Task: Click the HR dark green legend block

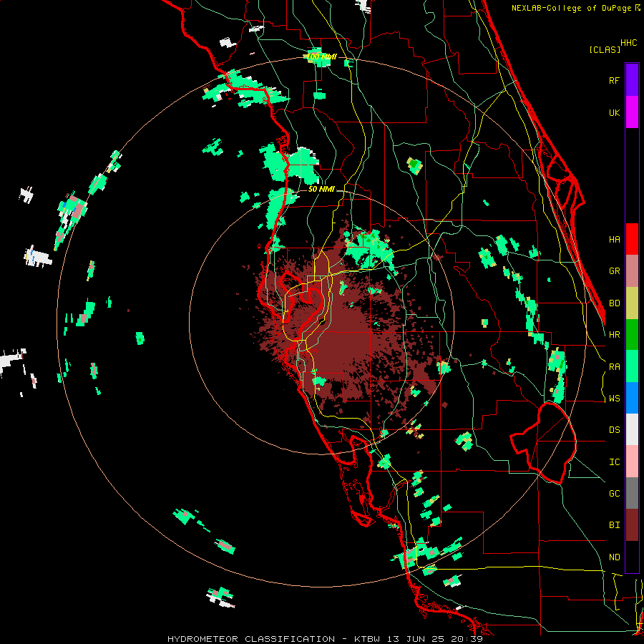Action: (632, 334)
